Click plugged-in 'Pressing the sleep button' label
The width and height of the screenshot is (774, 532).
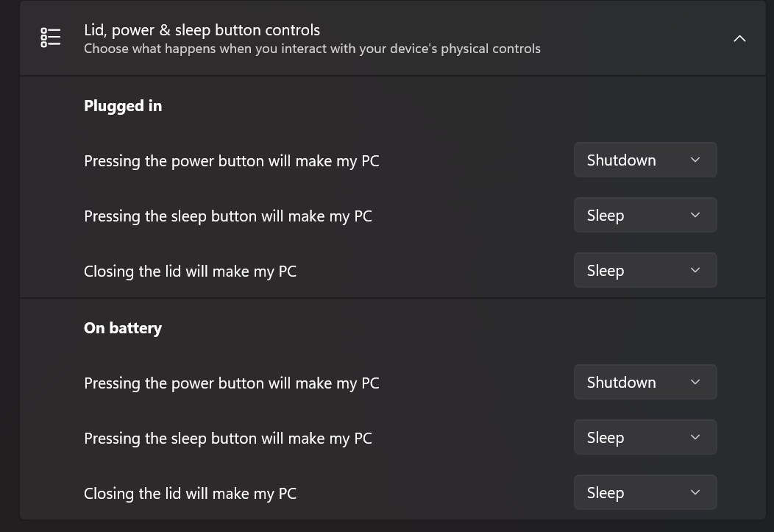[228, 216]
